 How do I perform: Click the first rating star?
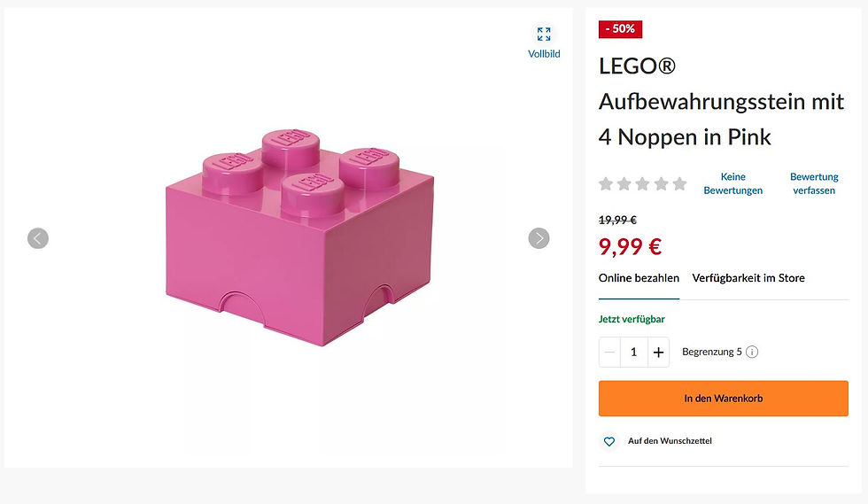606,183
